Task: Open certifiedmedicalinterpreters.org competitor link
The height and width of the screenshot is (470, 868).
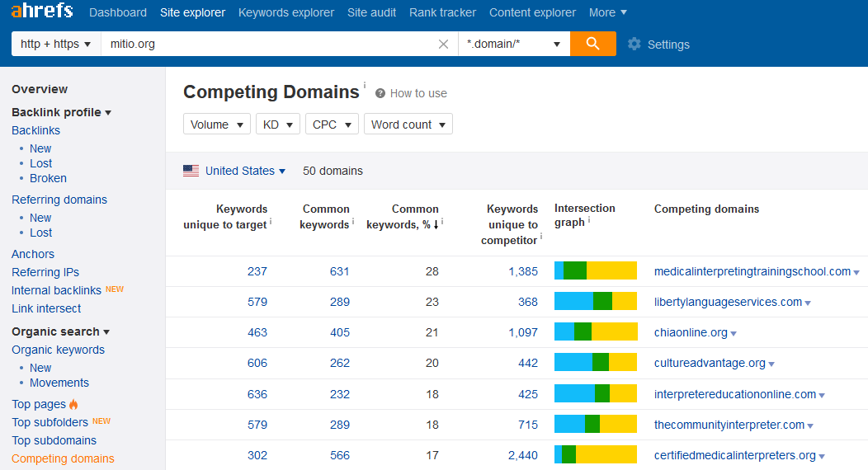Action: (735, 455)
